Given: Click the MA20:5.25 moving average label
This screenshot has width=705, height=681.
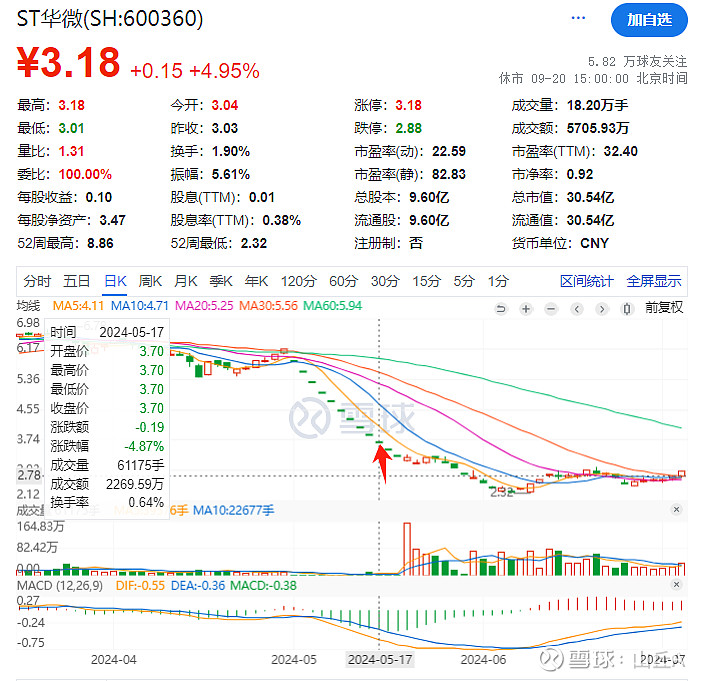Looking at the screenshot, I should [x=204, y=306].
